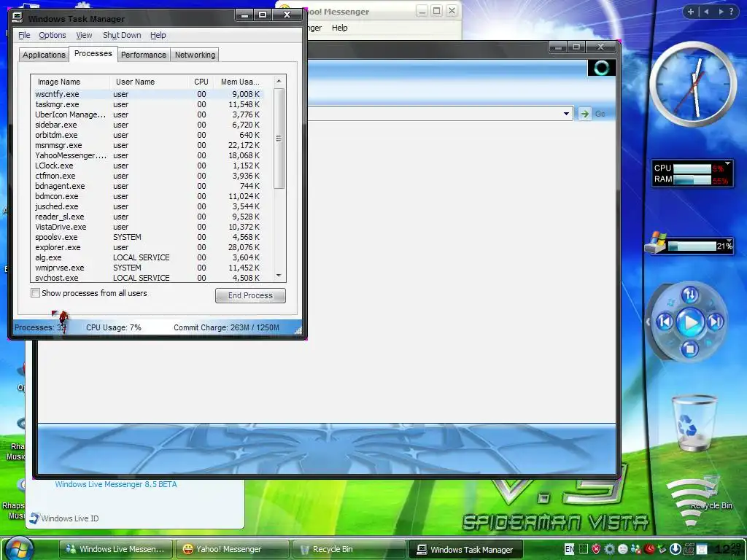Select sidebar.exe in process list
The height and width of the screenshot is (560, 747).
[147, 125]
